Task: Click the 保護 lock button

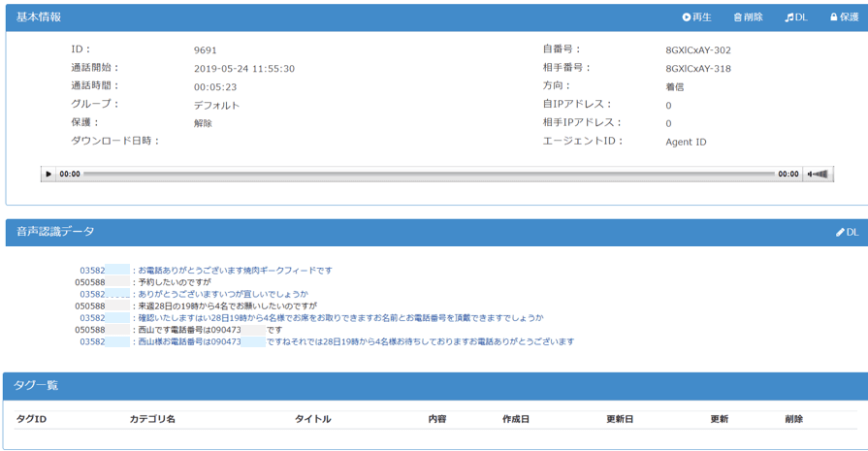Action: 844,17
